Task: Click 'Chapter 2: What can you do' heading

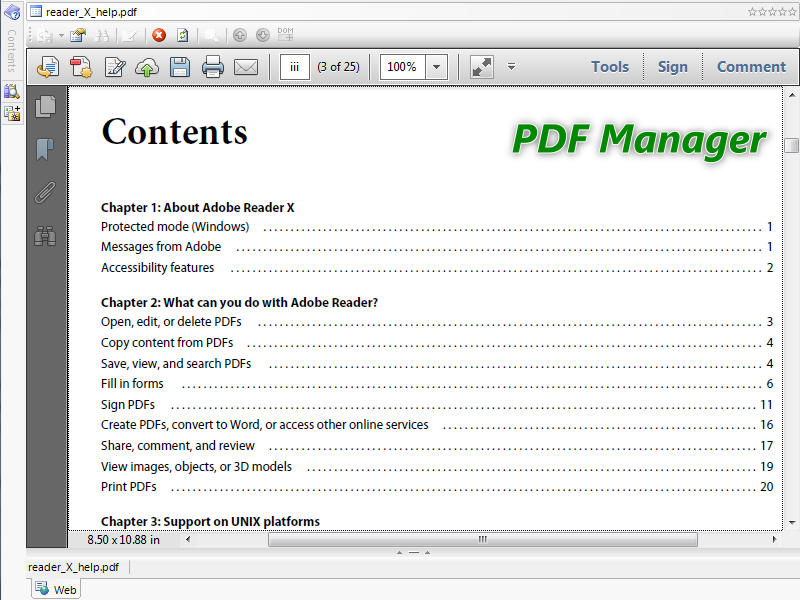Action: pos(239,303)
